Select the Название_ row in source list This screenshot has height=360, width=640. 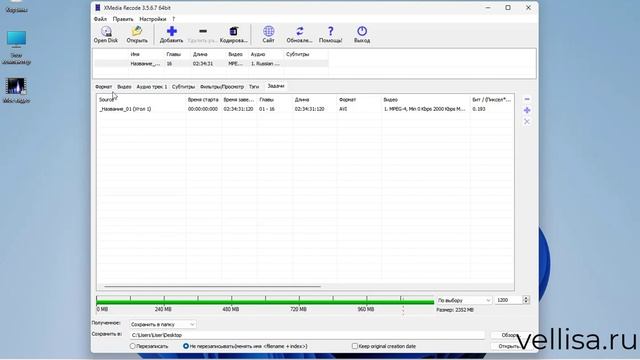pos(211,64)
